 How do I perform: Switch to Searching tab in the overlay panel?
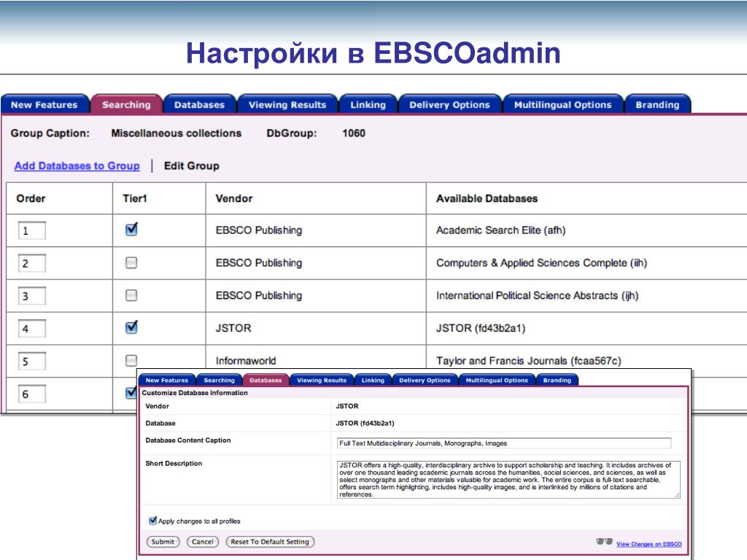pyautogui.click(x=219, y=380)
